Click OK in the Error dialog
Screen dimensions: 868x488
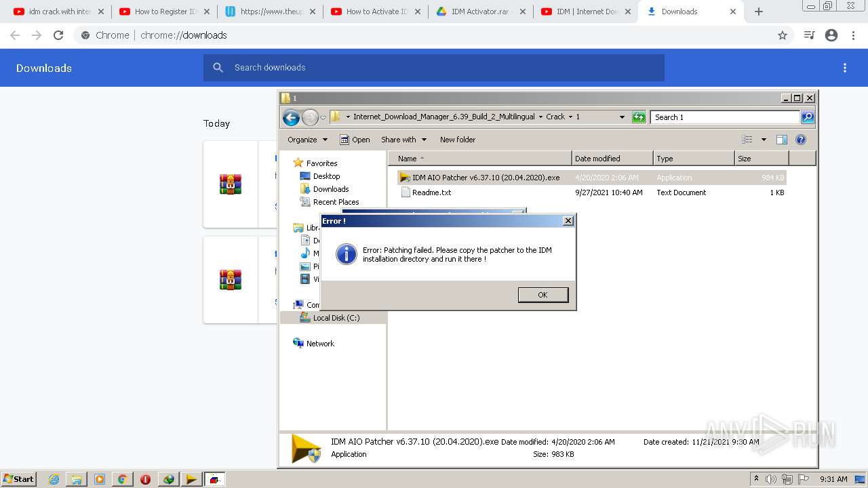point(542,295)
